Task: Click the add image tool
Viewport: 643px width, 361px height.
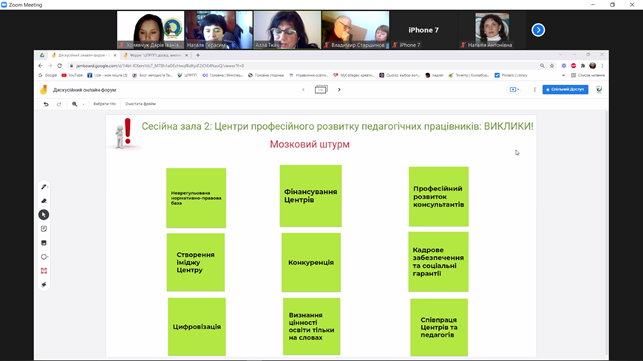Action: [x=44, y=243]
